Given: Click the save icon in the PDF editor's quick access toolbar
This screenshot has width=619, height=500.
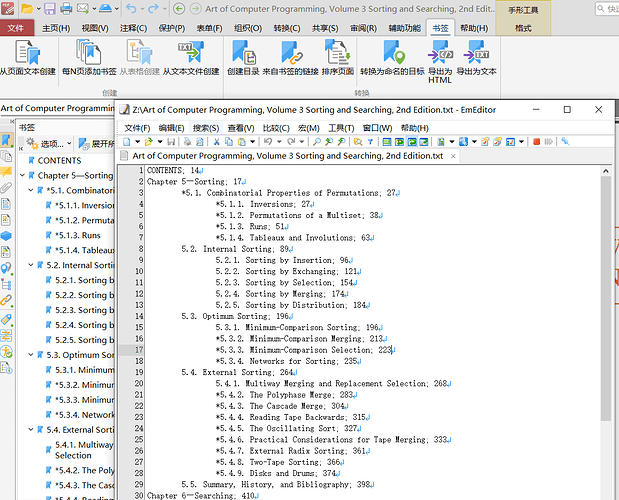Looking at the screenshot, I should point(50,8).
